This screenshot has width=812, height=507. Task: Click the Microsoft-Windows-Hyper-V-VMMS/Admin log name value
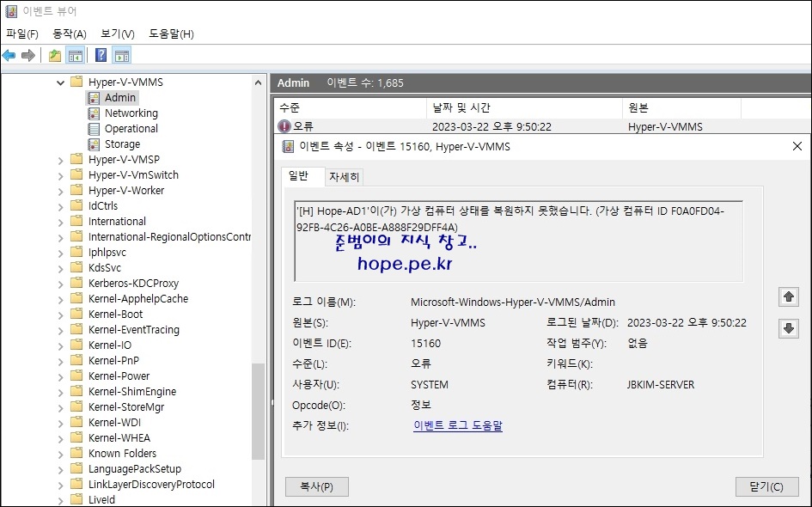point(513,302)
